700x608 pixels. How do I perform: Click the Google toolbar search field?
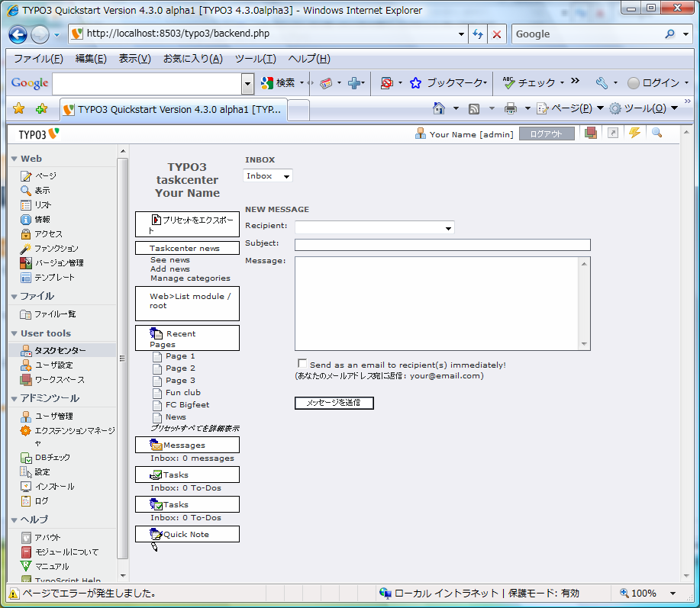[147, 83]
